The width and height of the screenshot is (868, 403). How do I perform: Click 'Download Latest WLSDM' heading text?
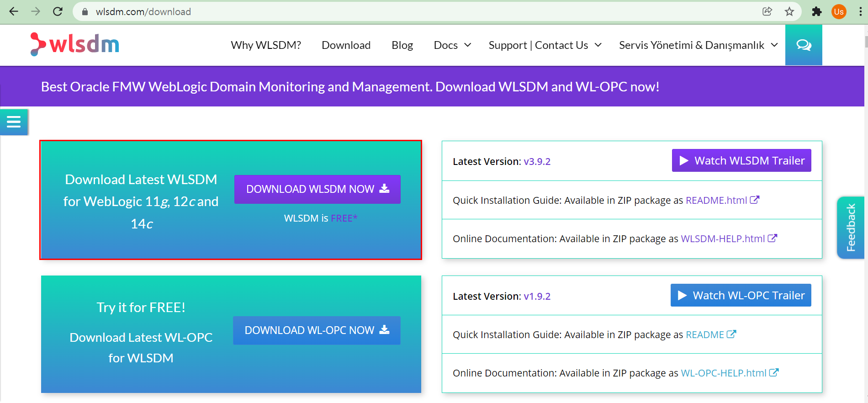click(x=141, y=180)
